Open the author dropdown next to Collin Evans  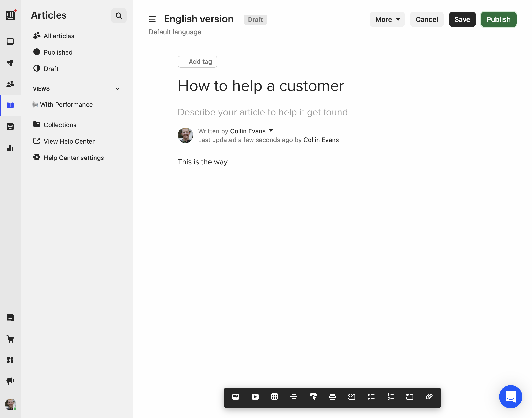[x=271, y=131]
